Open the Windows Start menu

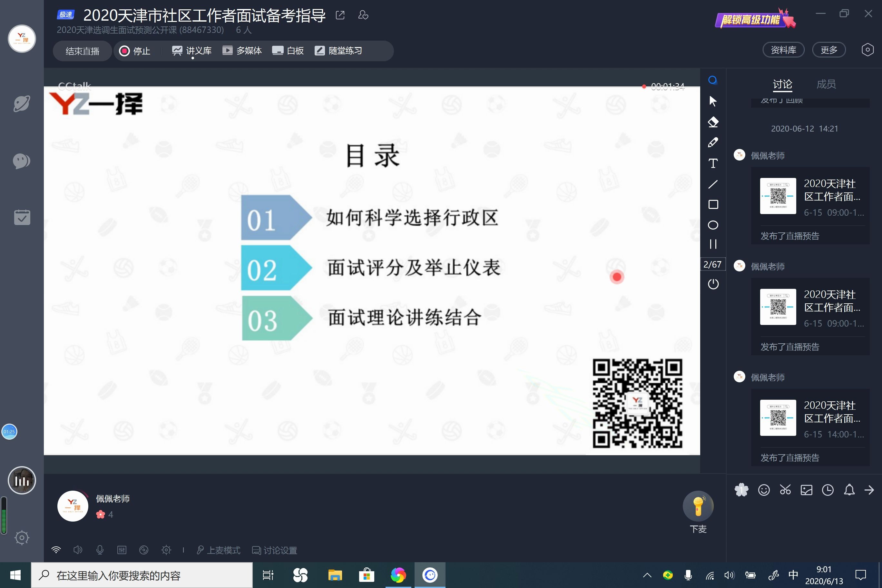pos(15,575)
